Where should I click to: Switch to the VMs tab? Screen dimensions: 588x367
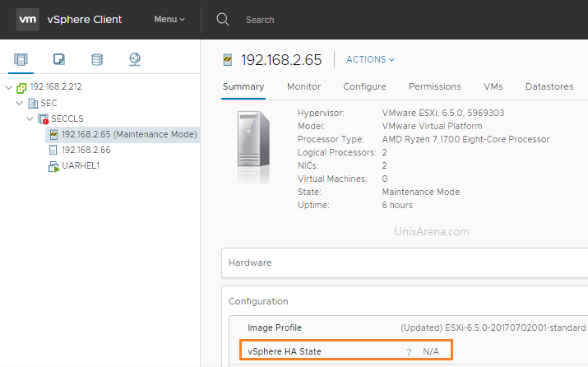click(493, 86)
